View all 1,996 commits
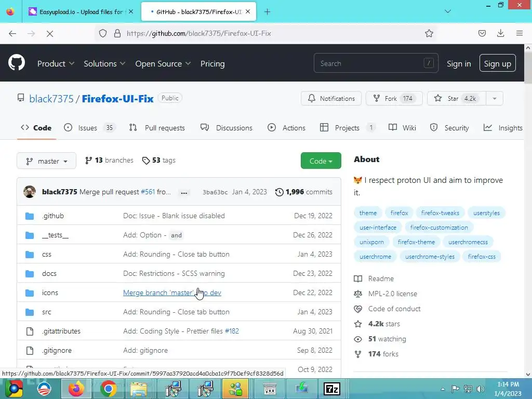 coord(303,192)
